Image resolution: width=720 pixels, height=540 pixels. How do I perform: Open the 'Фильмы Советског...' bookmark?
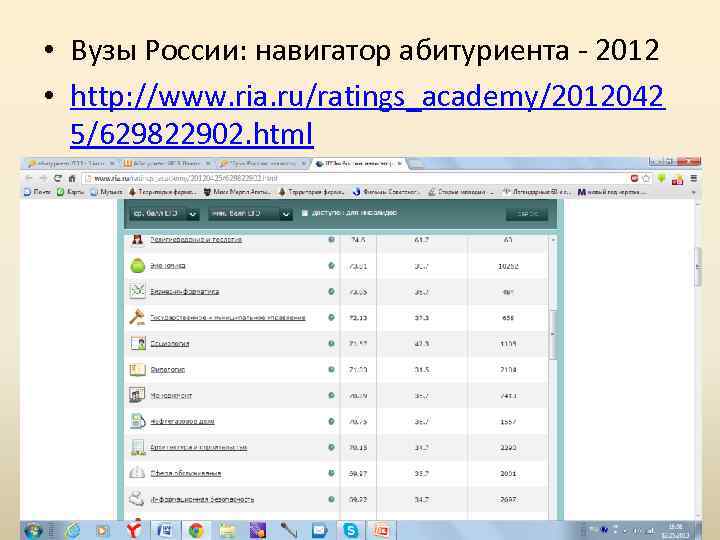coord(385,192)
